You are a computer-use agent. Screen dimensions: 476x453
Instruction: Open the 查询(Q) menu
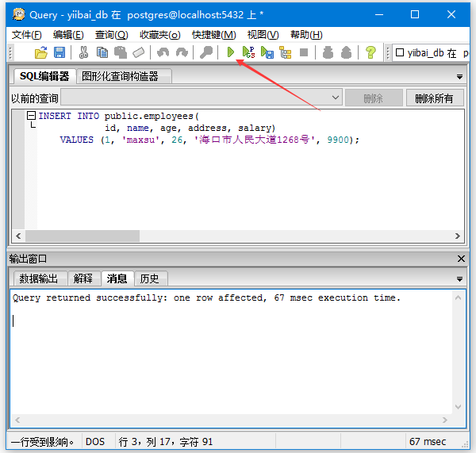pyautogui.click(x=111, y=34)
